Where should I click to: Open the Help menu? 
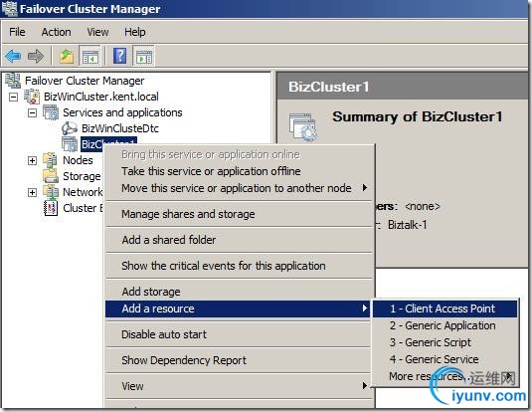[134, 32]
